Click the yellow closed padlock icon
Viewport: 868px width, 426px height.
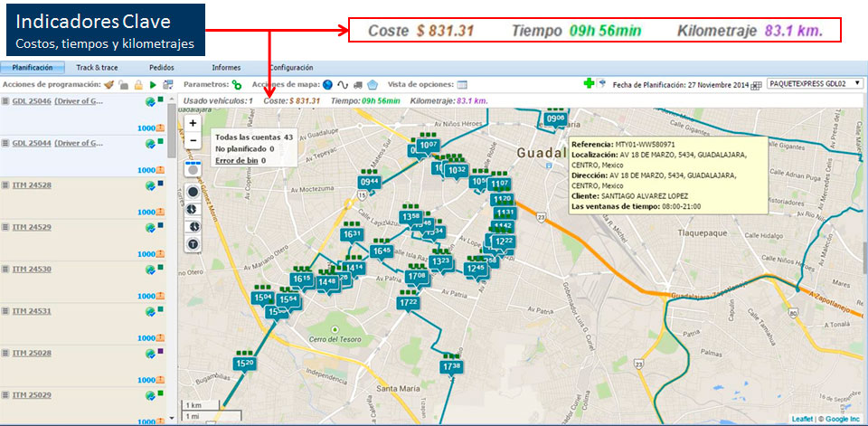click(137, 84)
